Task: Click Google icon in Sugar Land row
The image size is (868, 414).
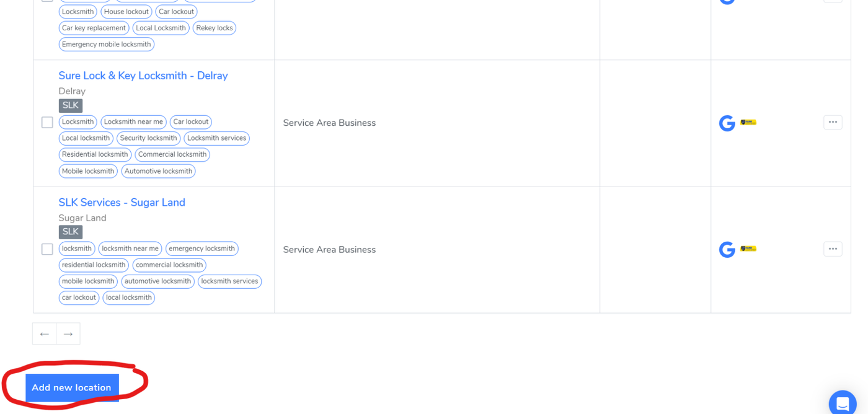Action: coord(727,250)
